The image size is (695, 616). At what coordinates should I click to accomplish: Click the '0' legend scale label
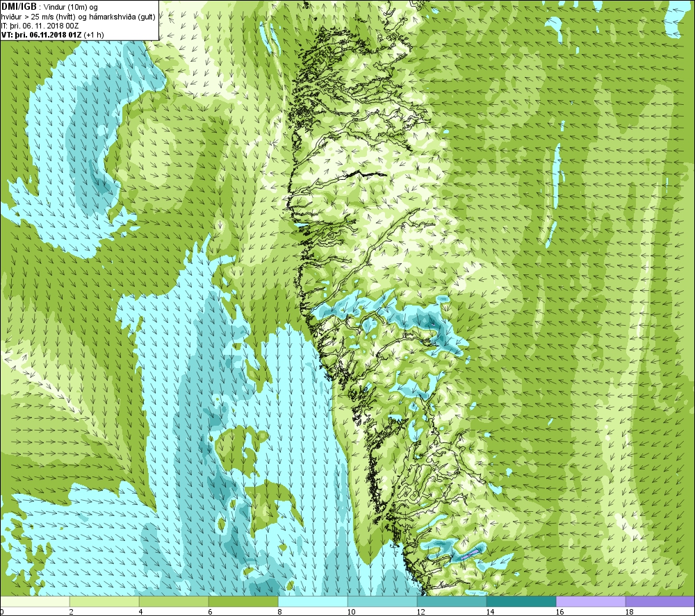(x=2, y=612)
